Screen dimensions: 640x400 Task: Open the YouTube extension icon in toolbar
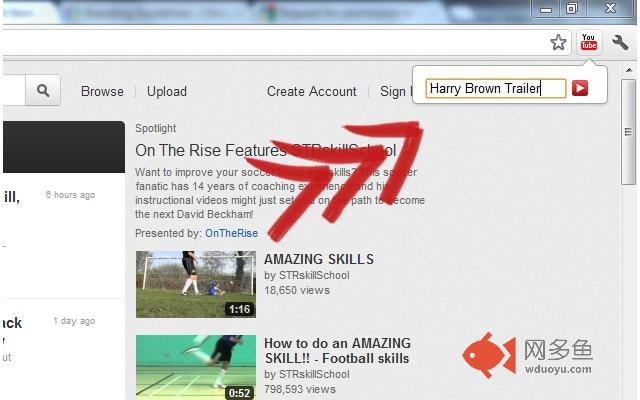click(589, 42)
